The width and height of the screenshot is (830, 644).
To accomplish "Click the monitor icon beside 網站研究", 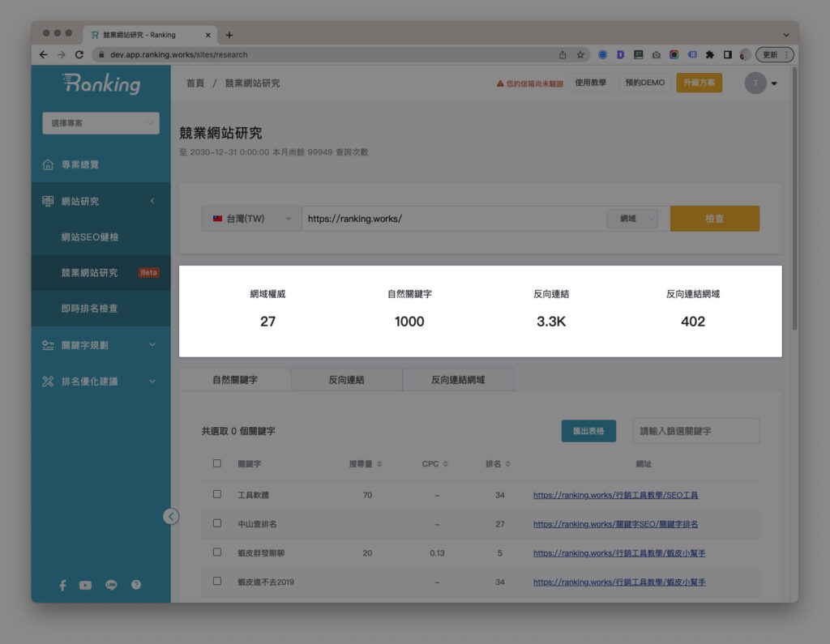I will (48, 201).
